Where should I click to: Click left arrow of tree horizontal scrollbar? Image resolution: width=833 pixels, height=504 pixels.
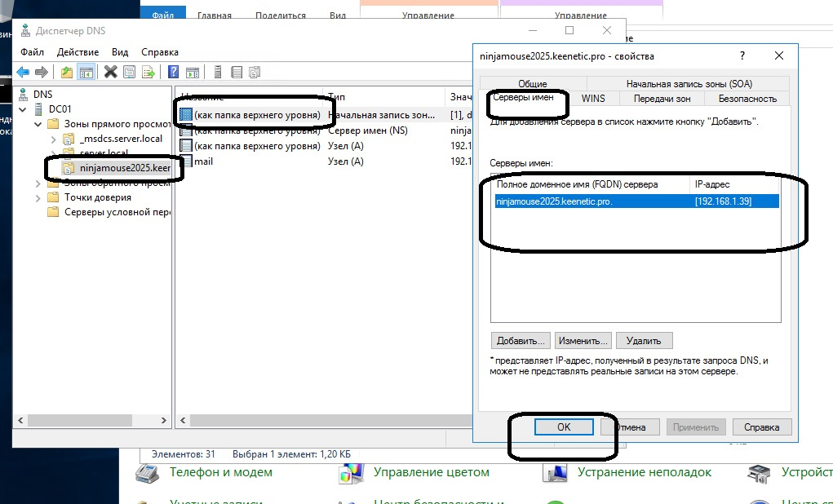point(20,420)
